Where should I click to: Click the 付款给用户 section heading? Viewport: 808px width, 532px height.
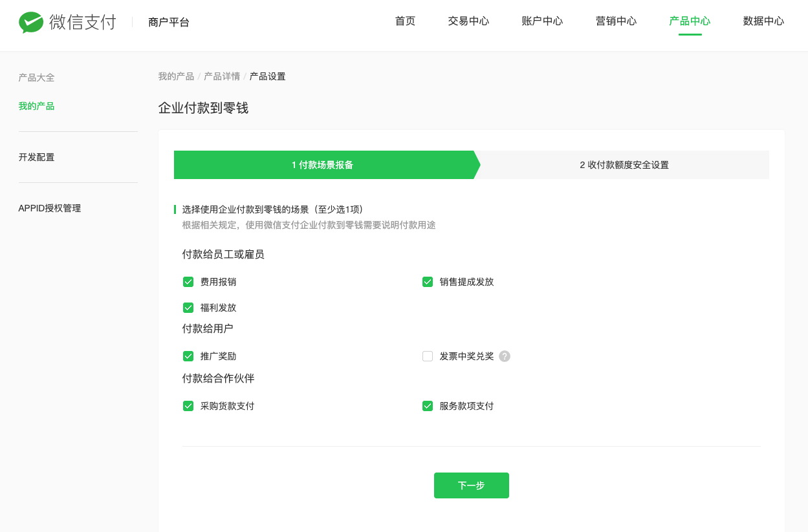click(x=208, y=328)
